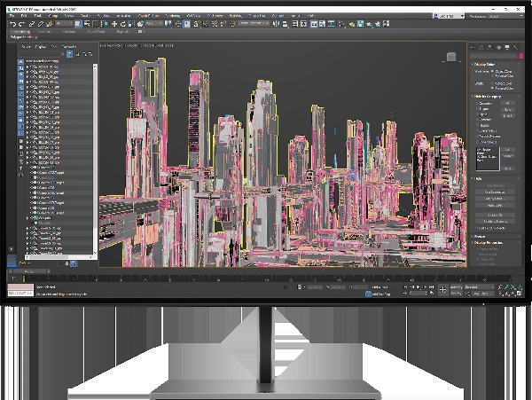Activate the Select Object tool

click(x=77, y=24)
